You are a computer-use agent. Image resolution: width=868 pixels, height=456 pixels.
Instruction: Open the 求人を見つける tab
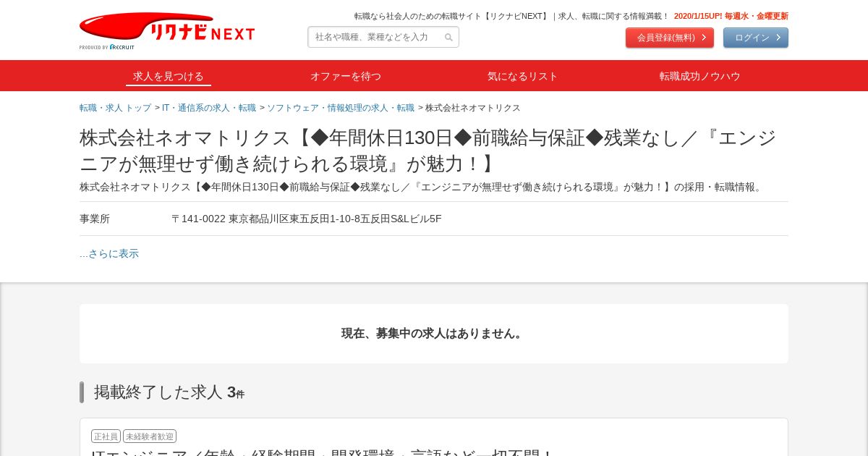169,76
